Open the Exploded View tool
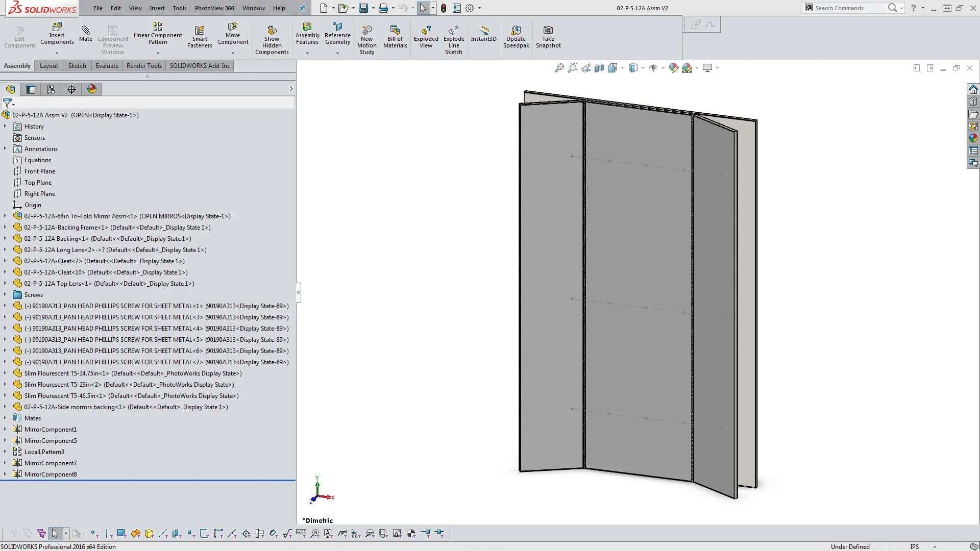Screen dimensions: 980x551 click(x=426, y=31)
